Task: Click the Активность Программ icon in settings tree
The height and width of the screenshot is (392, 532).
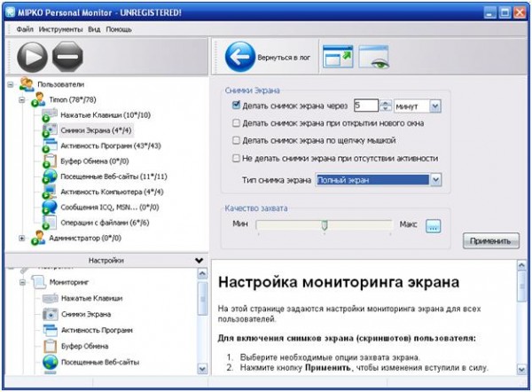Action: (x=51, y=330)
